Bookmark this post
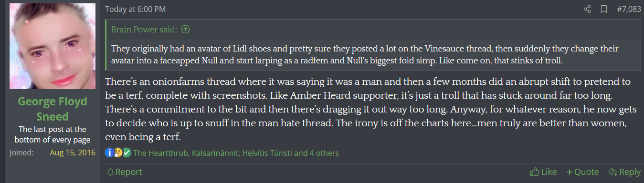Screen dimensions: 644x183 (603, 9)
